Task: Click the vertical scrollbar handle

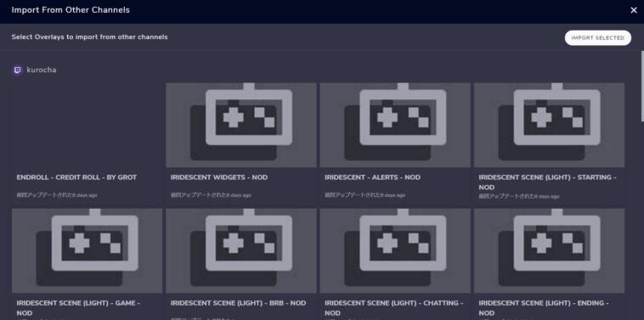Action: click(642, 87)
